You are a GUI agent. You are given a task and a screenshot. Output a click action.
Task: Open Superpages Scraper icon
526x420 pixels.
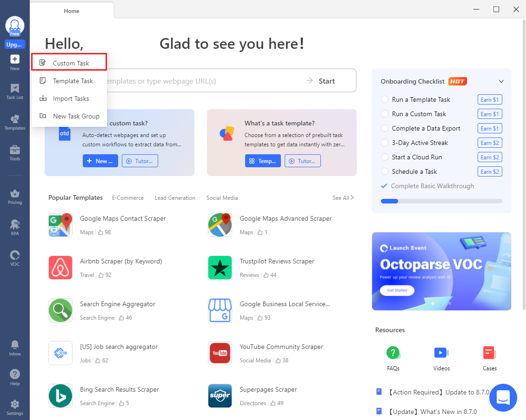(x=220, y=396)
